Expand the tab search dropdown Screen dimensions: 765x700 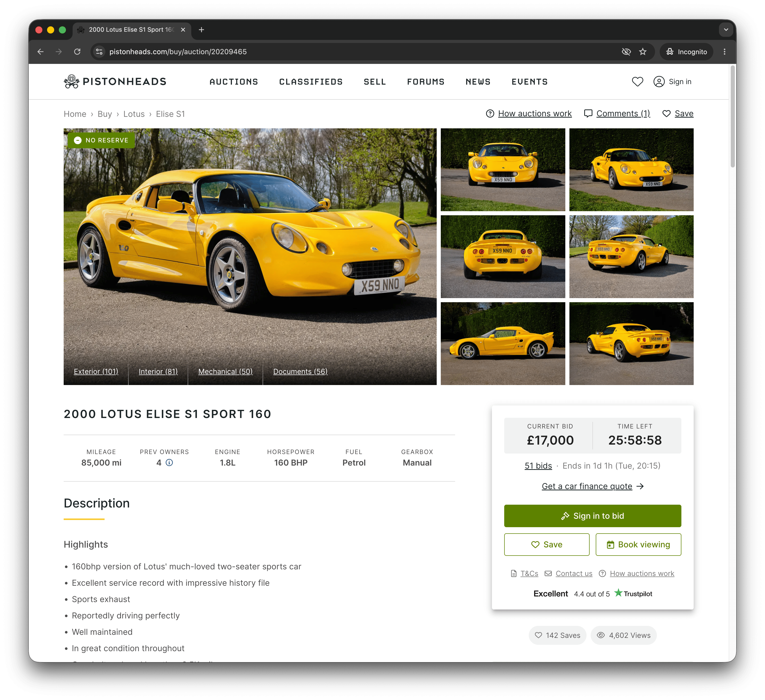click(726, 30)
